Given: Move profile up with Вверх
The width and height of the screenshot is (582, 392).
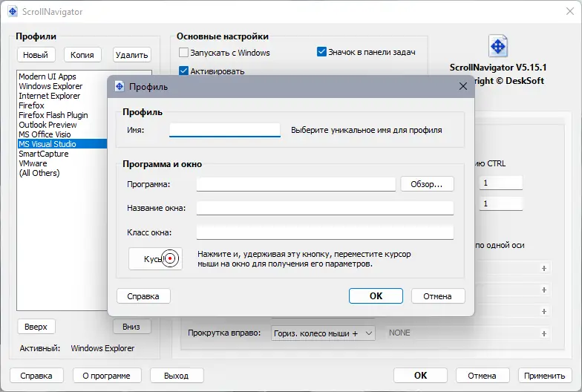Looking at the screenshot, I should coord(36,327).
